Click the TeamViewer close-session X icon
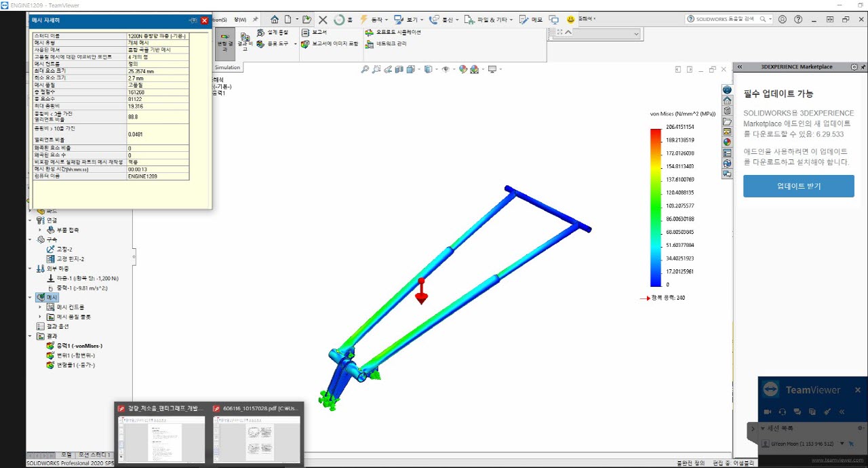This screenshot has width=868, height=468. [x=323, y=20]
